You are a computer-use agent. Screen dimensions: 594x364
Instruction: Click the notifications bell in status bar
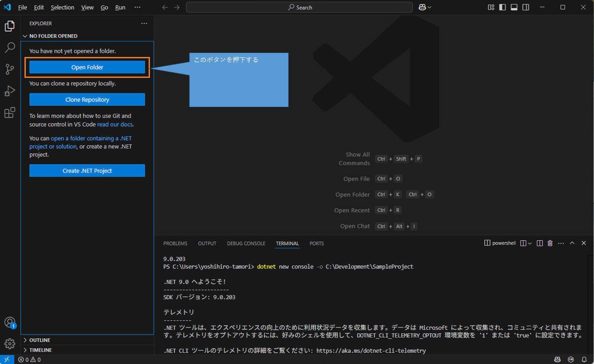click(584, 360)
